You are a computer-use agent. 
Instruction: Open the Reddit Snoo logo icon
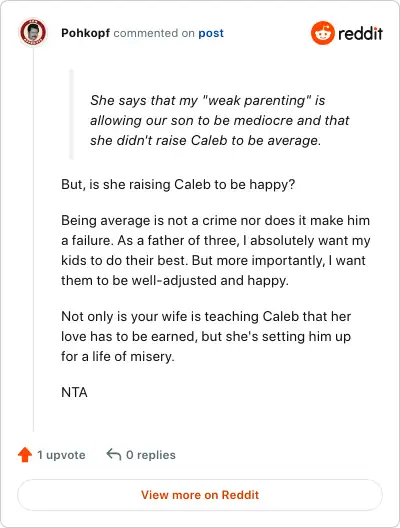coord(323,33)
